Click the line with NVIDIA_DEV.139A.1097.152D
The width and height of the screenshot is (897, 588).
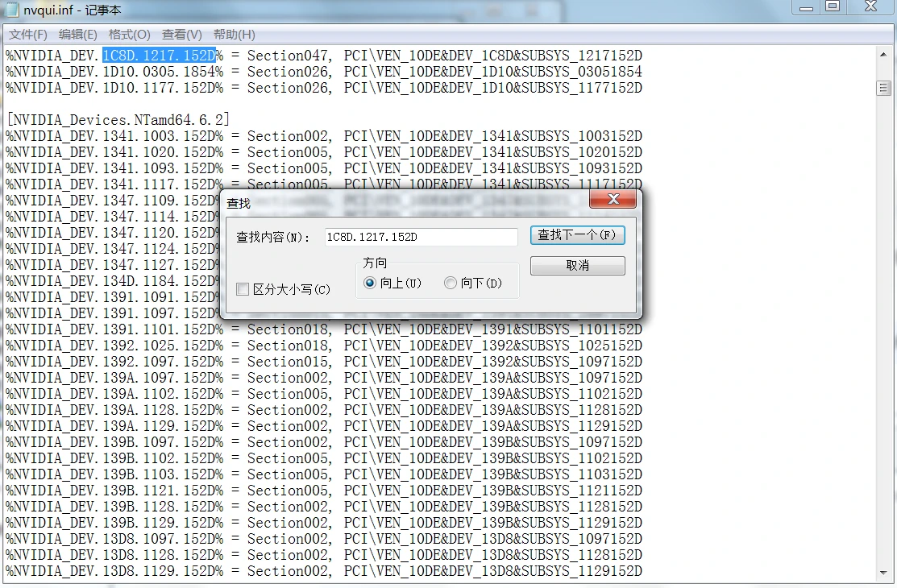324,378
